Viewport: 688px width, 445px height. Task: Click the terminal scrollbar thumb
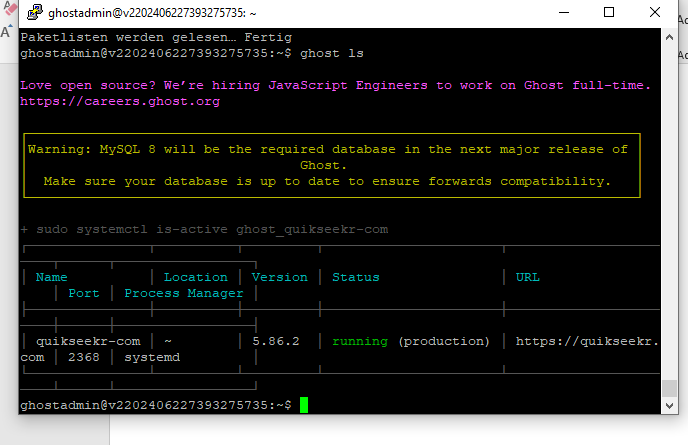point(669,388)
